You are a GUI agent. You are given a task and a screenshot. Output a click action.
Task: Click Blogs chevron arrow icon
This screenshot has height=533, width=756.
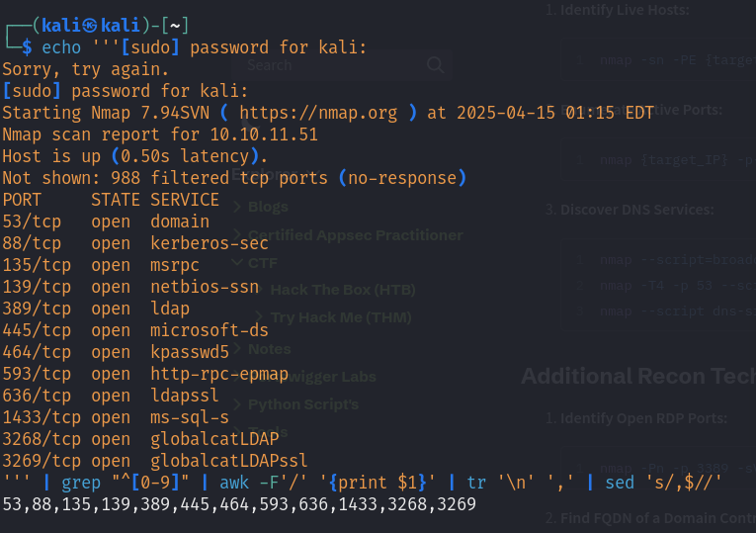point(237,207)
